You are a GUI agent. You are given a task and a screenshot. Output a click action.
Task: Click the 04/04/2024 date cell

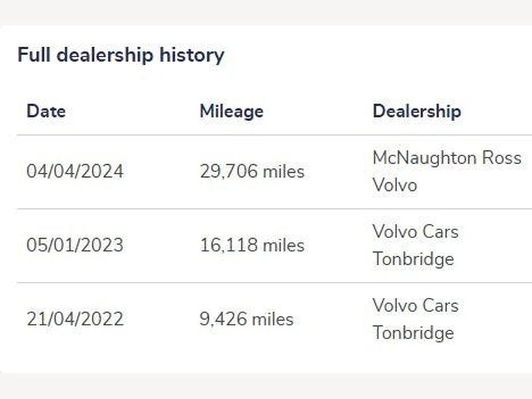75,171
